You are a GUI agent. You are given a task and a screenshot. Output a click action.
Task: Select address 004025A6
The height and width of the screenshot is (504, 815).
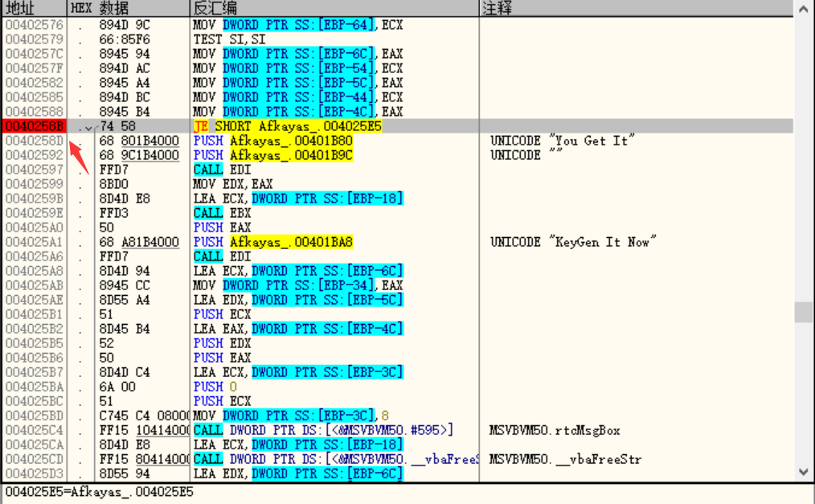coord(35,256)
